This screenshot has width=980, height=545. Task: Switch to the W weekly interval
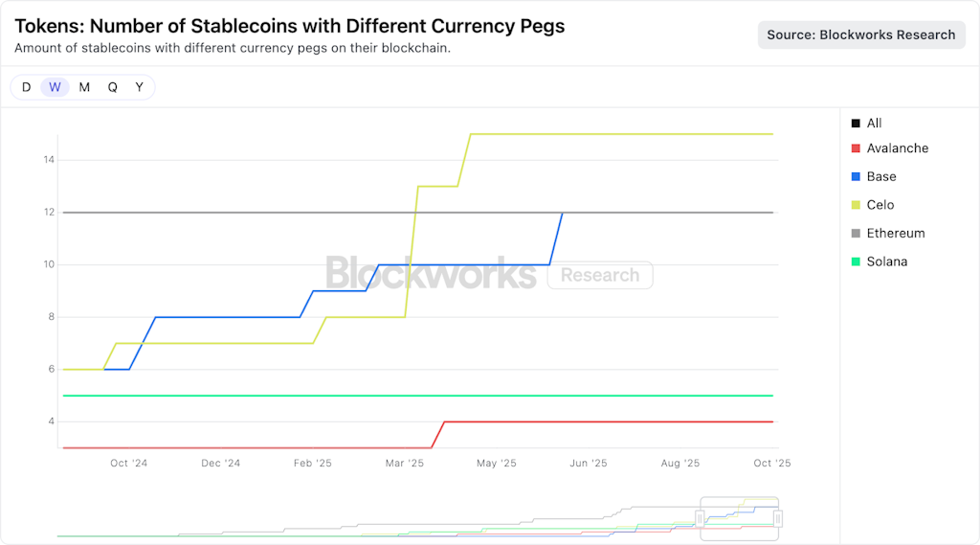(x=55, y=87)
